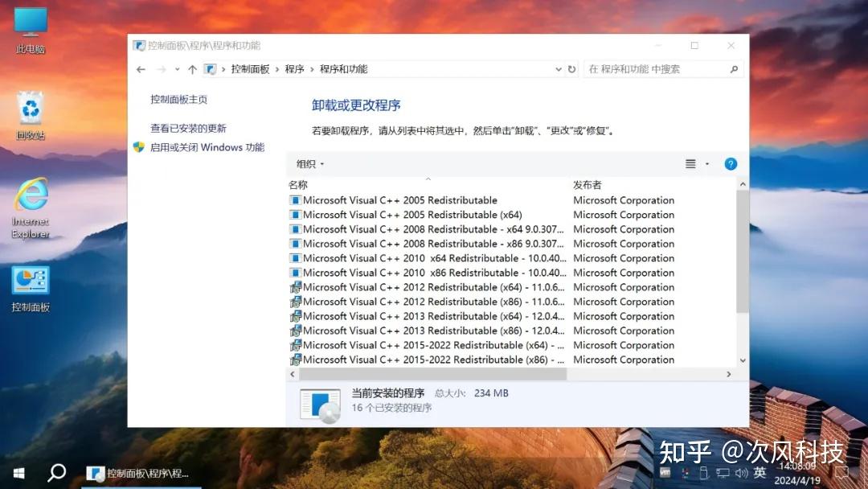Open the Windows Start menu
The height and width of the screenshot is (489, 868).
pos(17,474)
